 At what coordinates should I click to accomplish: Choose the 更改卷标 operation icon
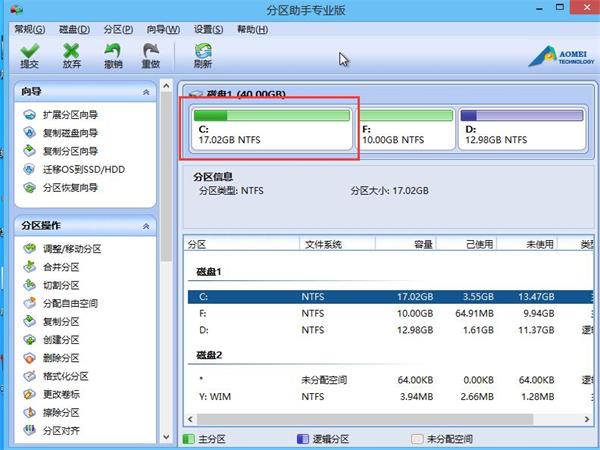(29, 394)
